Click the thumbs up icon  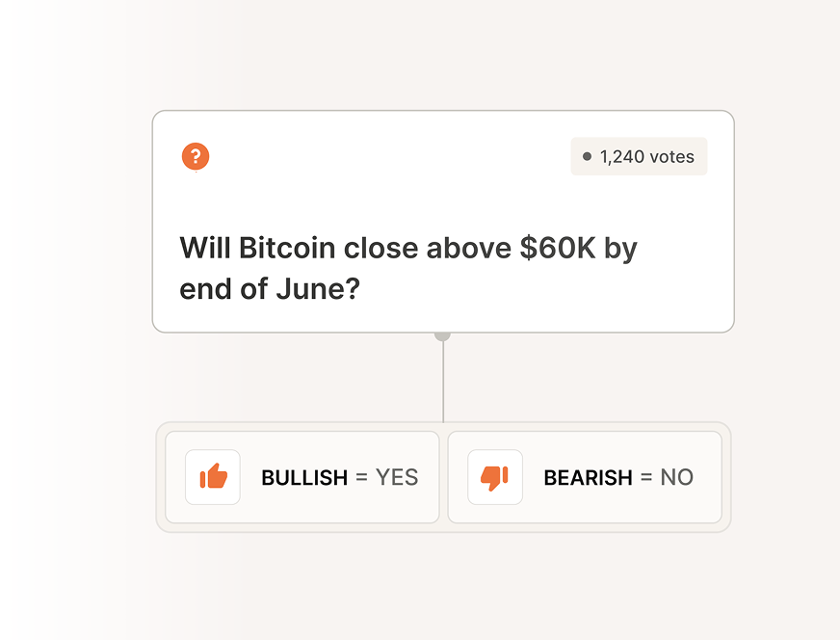point(213,477)
